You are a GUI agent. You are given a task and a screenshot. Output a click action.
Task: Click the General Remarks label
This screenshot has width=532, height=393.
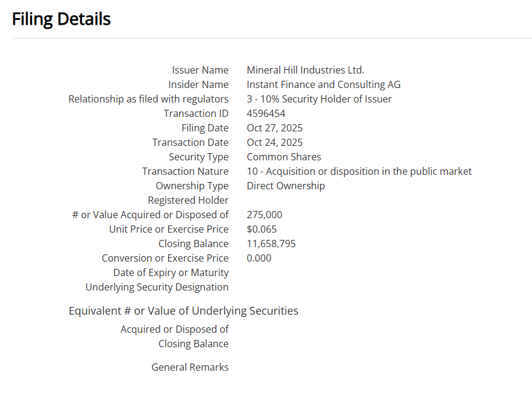click(190, 367)
